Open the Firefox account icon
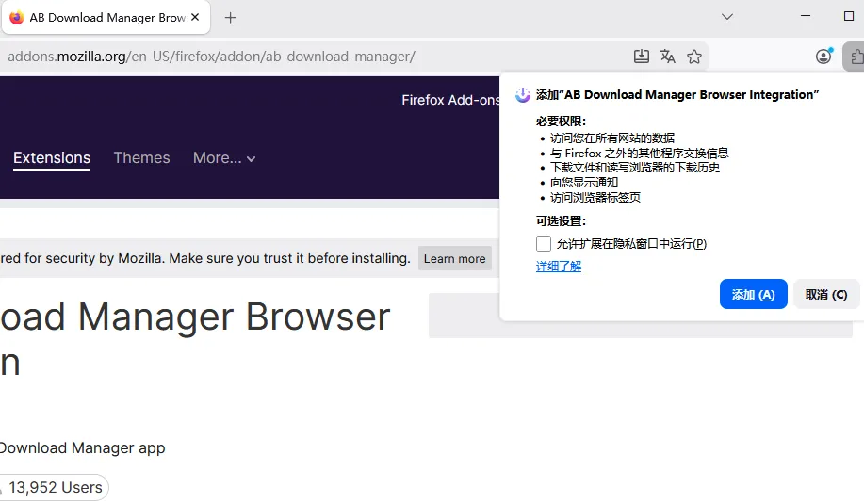The width and height of the screenshot is (864, 504). pyautogui.click(x=823, y=57)
